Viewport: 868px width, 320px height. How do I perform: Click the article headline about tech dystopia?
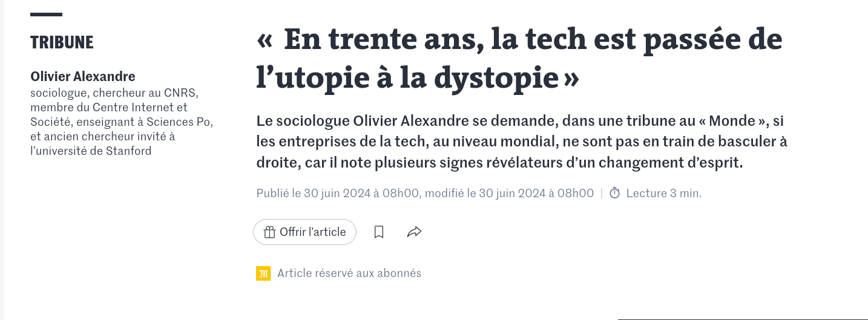519,59
